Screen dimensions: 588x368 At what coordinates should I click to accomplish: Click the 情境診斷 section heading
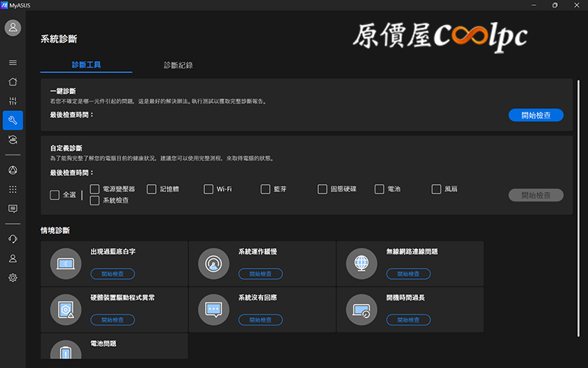55,230
